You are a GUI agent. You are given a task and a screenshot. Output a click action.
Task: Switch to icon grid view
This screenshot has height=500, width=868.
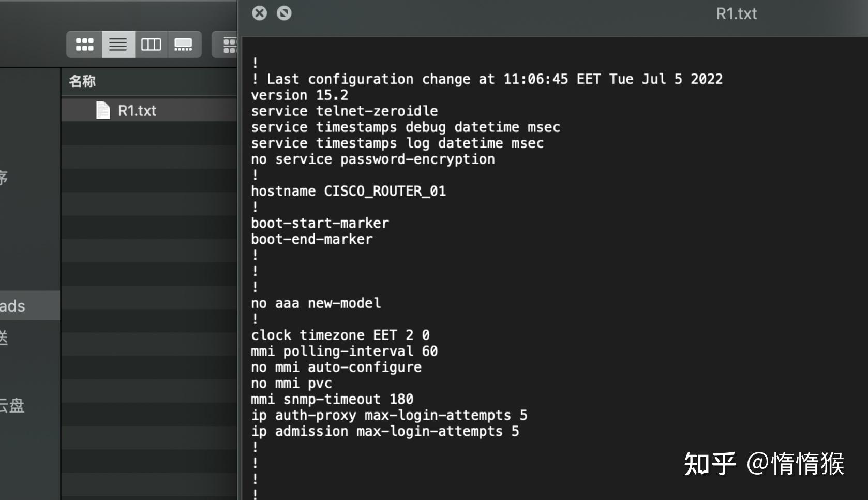point(84,44)
